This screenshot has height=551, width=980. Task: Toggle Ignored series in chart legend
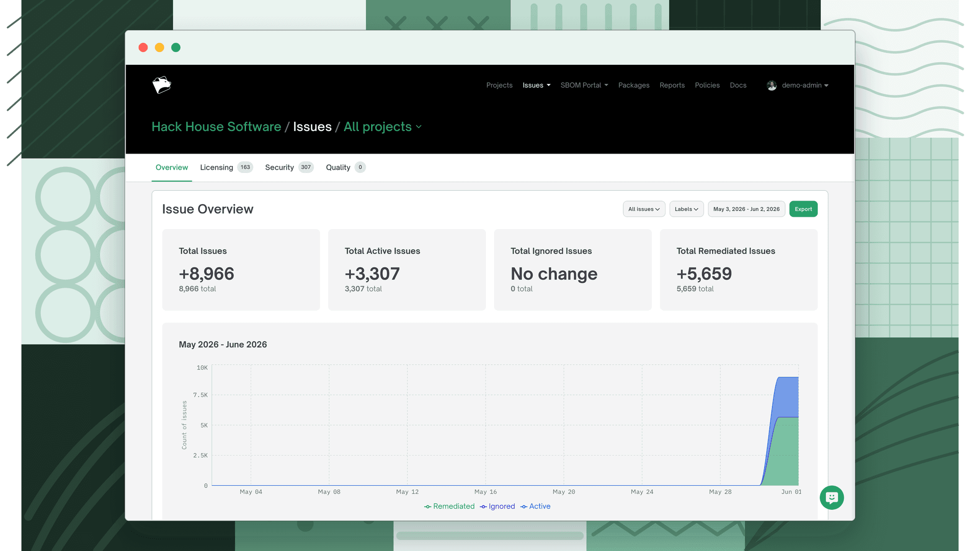[x=497, y=506]
